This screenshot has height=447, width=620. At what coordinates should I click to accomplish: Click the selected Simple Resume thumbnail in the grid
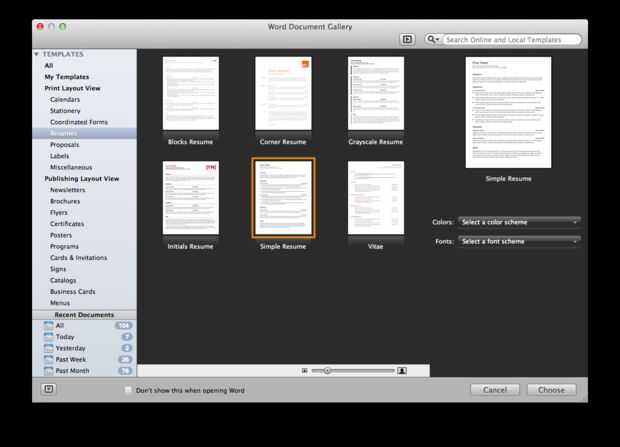(x=283, y=198)
